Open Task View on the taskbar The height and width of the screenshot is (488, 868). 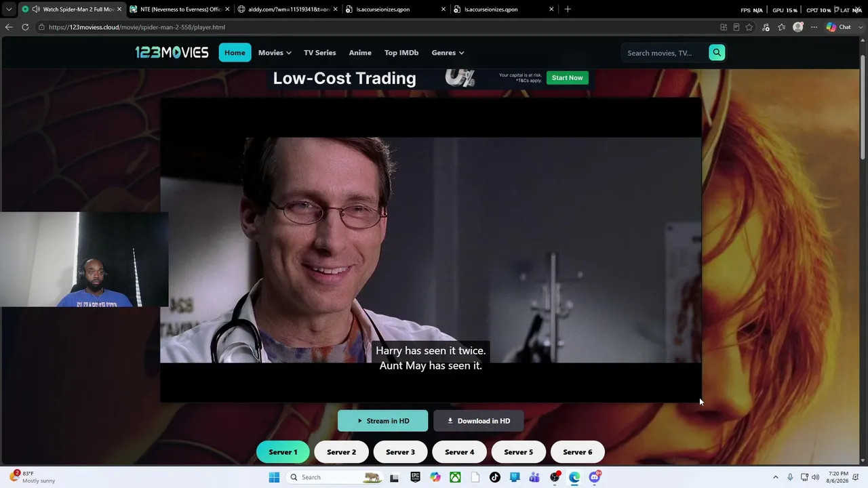[394, 477]
